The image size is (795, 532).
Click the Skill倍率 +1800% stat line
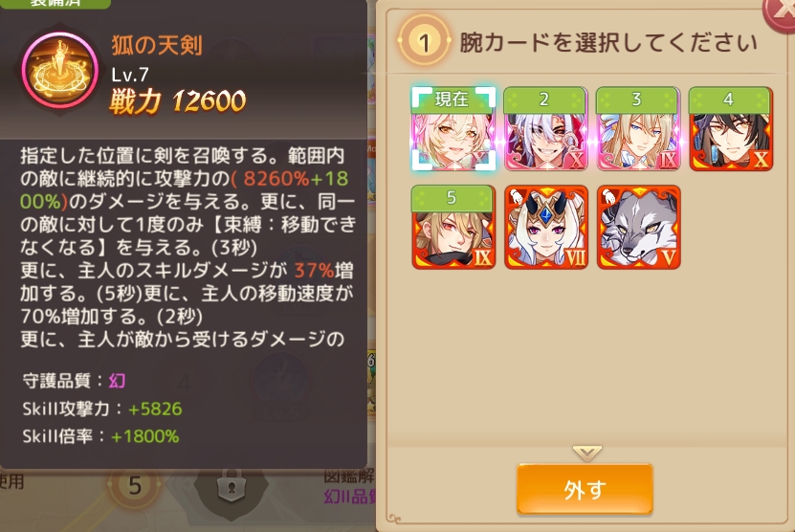tap(100, 436)
